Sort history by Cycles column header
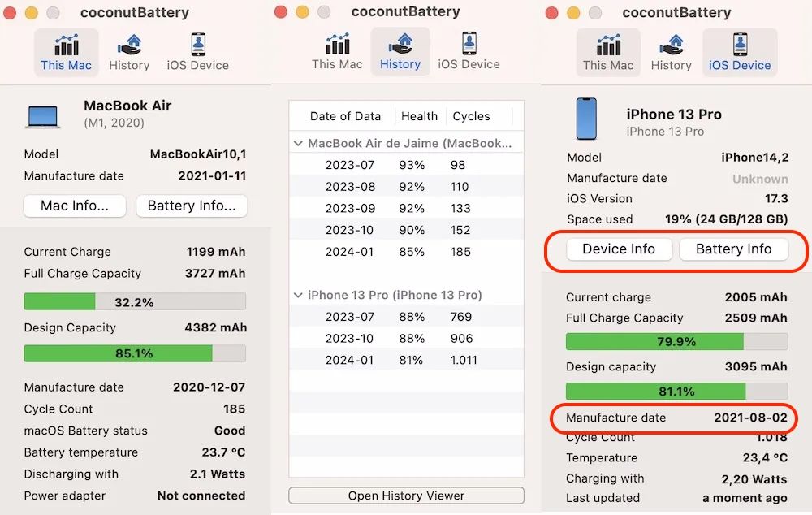 (x=471, y=116)
